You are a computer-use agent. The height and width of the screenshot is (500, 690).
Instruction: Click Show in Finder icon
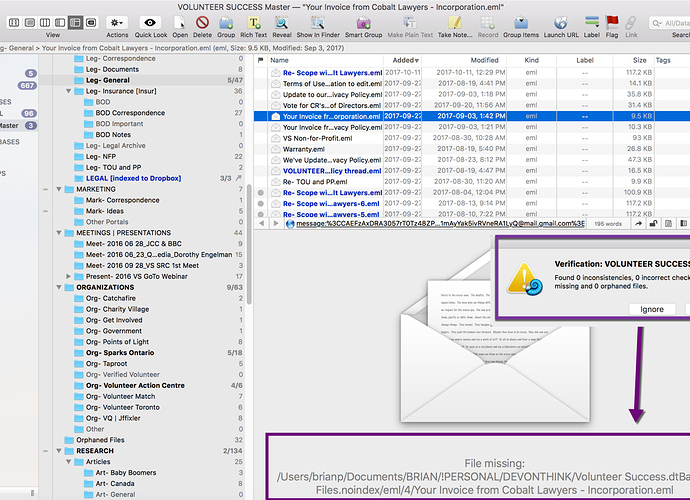[318, 22]
